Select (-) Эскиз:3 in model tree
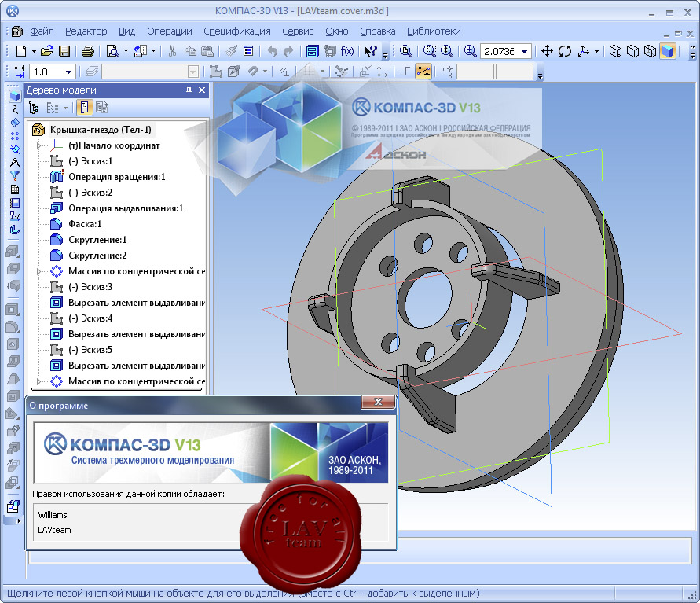 pos(90,287)
